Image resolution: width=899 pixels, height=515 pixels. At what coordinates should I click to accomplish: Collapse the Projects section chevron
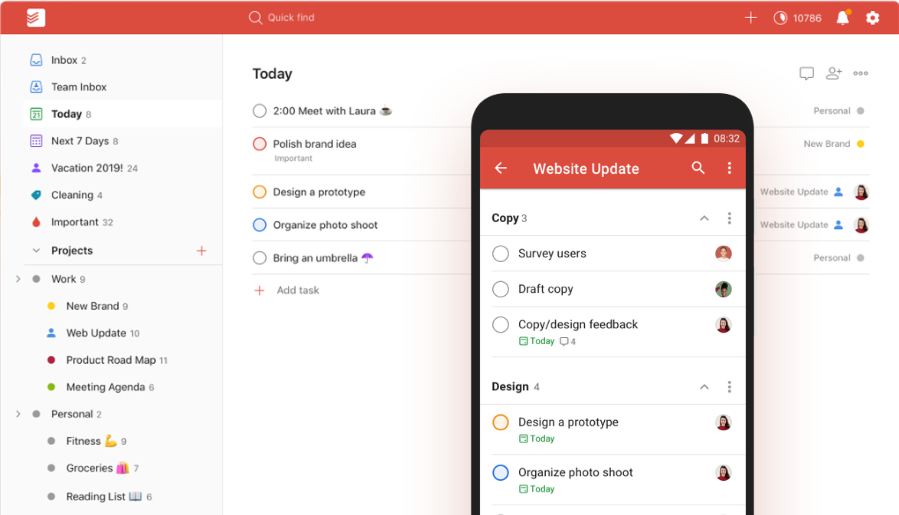point(36,251)
